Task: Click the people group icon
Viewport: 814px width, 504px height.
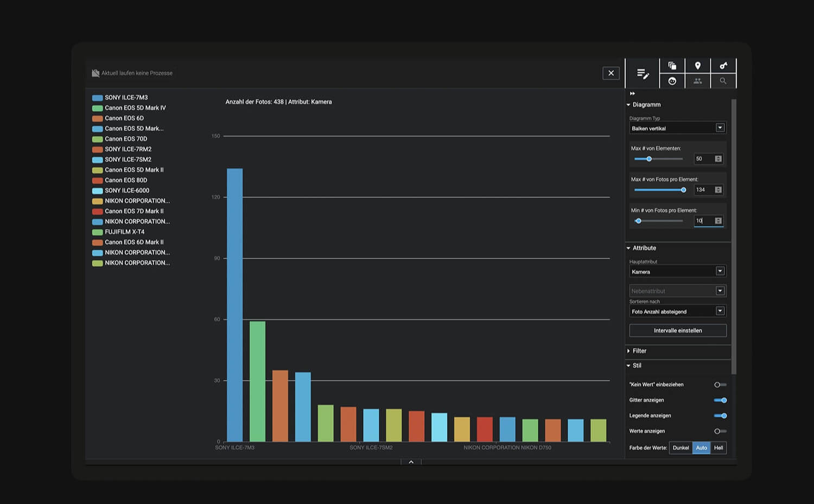Action: click(x=698, y=81)
